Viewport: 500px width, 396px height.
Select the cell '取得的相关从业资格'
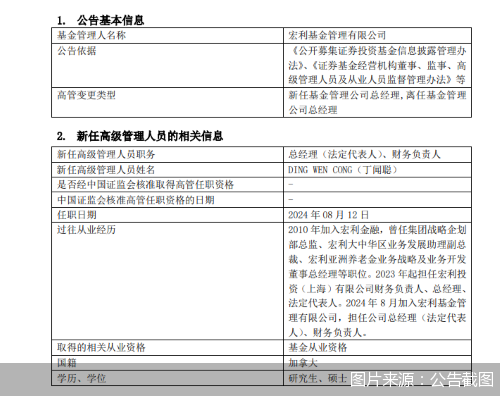tap(167, 348)
